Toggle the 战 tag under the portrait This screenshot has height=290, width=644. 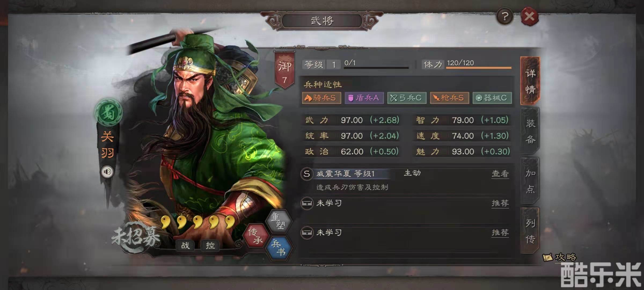(x=185, y=245)
